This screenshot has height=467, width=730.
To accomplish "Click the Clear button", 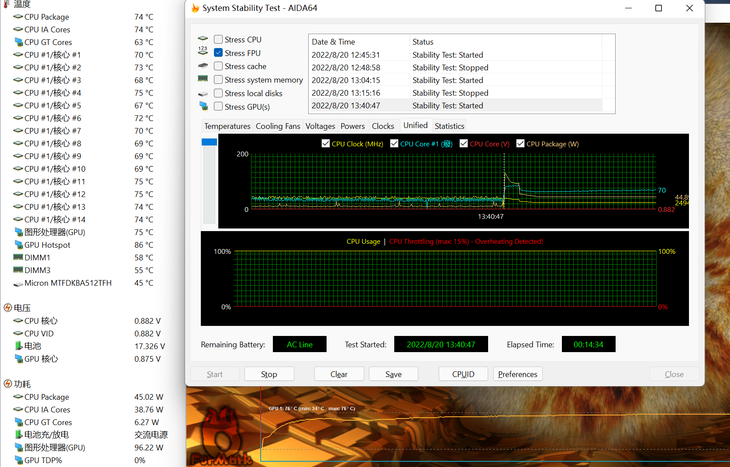I will click(x=339, y=374).
